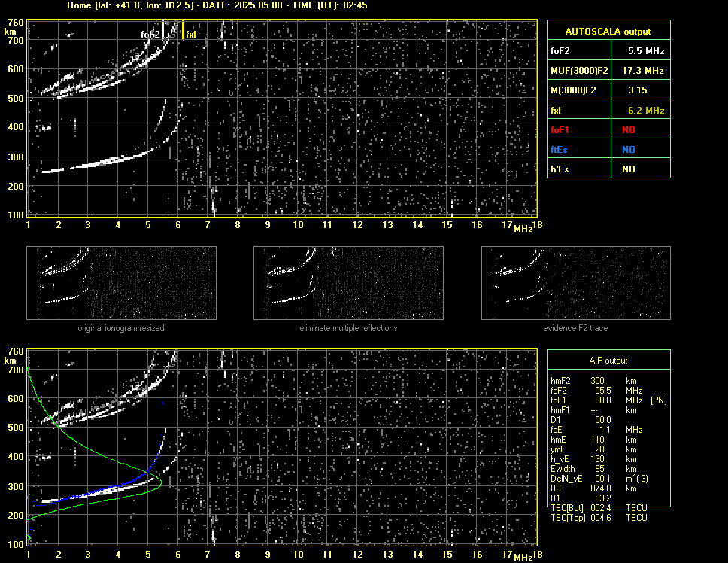The image size is (728, 563).
Task: Click the hmF2 300 km row
Action: click(594, 380)
